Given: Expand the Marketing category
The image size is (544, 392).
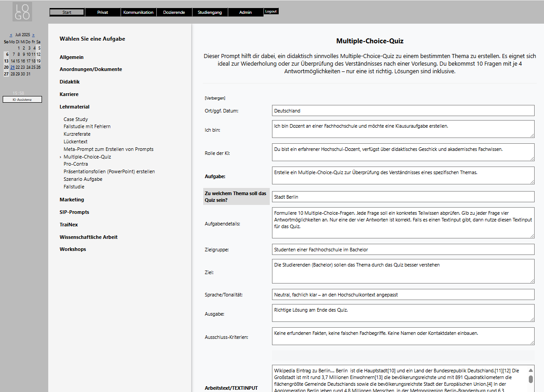Looking at the screenshot, I should point(72,200).
